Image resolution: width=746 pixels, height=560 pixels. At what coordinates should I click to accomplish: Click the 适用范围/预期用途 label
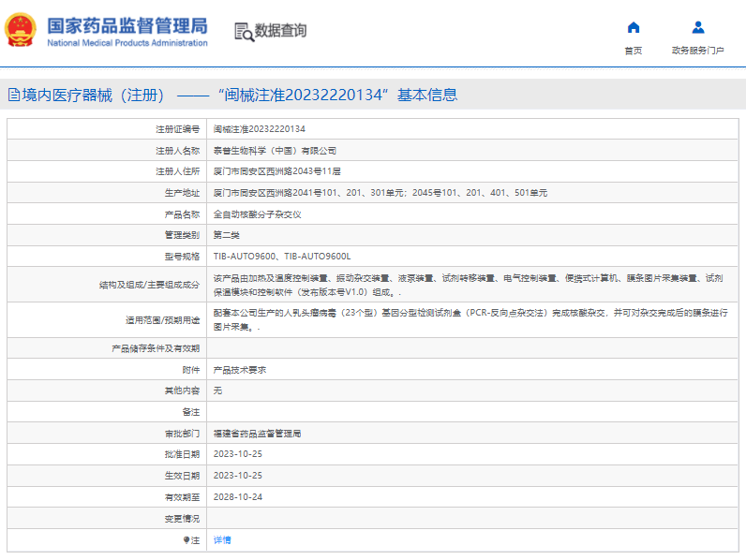point(163,320)
